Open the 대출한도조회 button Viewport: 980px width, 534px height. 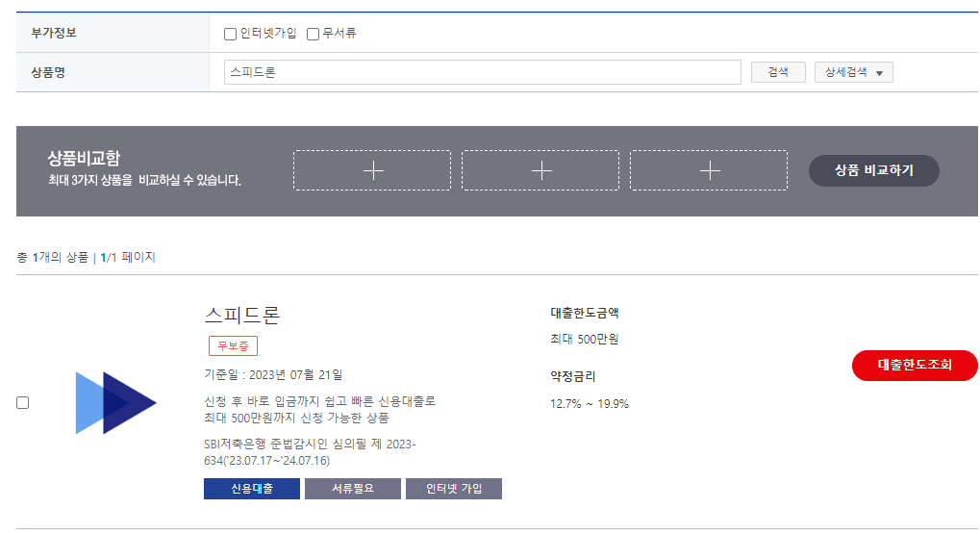click(x=915, y=366)
